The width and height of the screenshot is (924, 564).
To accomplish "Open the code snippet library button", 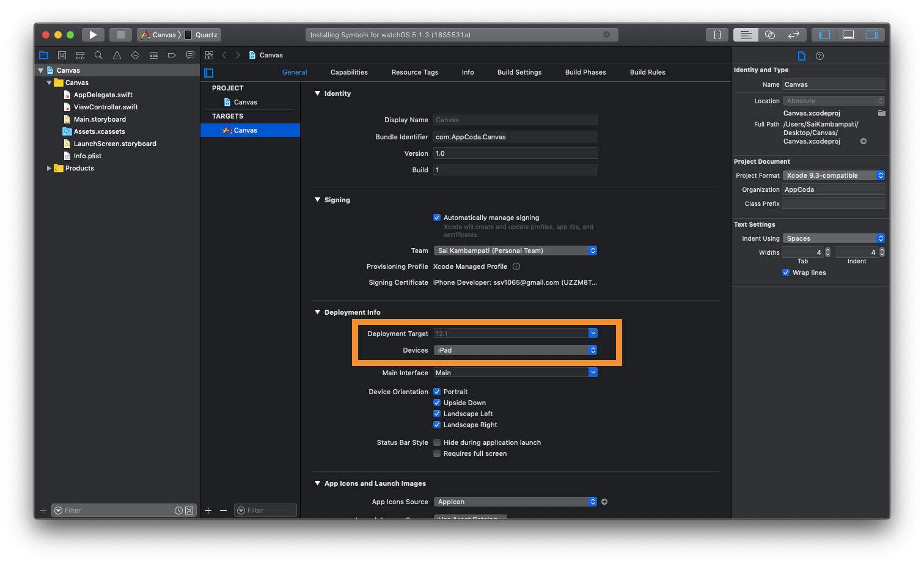I will (717, 35).
